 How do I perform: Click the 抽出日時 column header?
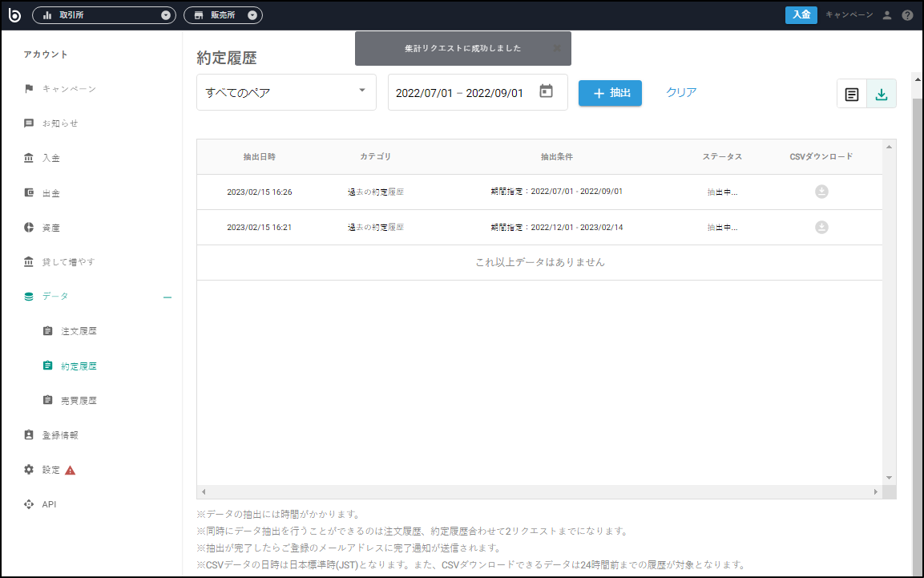[x=260, y=157]
